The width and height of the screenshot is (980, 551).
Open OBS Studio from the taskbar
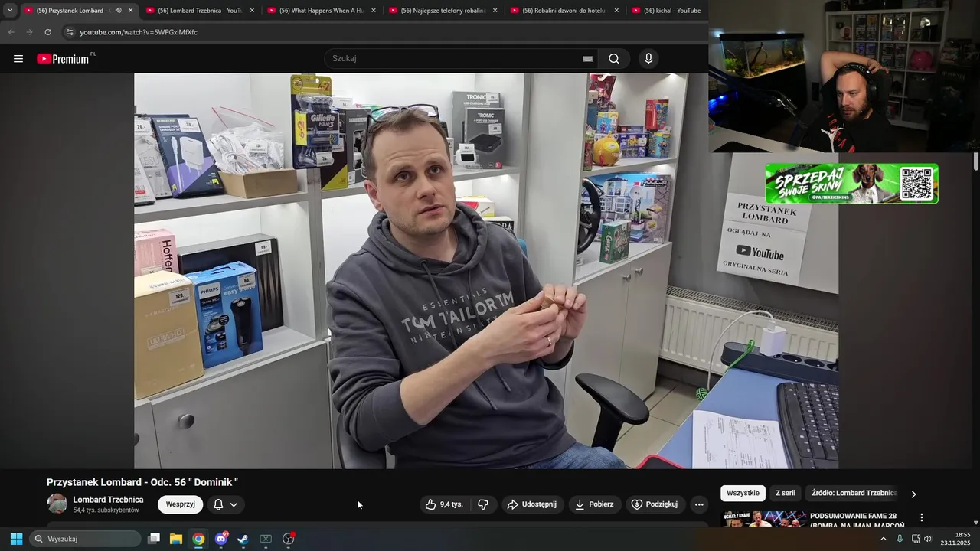pos(289,539)
